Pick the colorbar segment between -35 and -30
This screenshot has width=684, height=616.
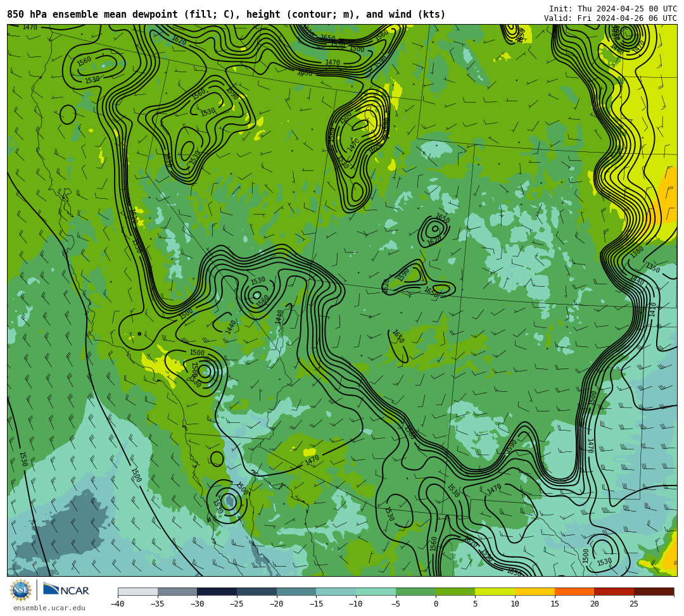click(x=177, y=591)
